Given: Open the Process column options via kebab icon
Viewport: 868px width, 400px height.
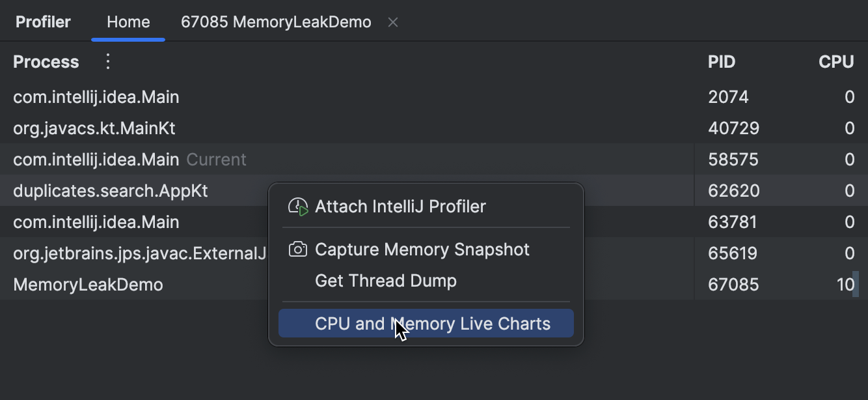Looking at the screenshot, I should pos(107,61).
